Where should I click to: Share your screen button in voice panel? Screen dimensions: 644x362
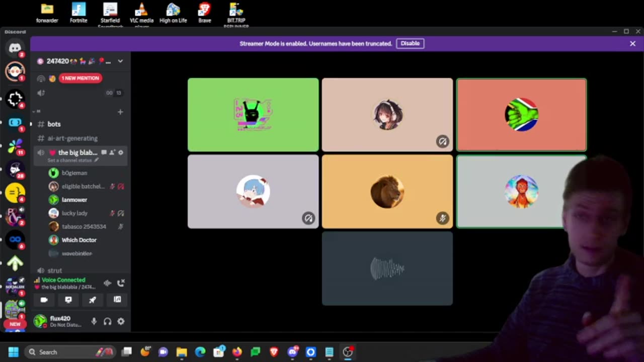[x=68, y=300]
